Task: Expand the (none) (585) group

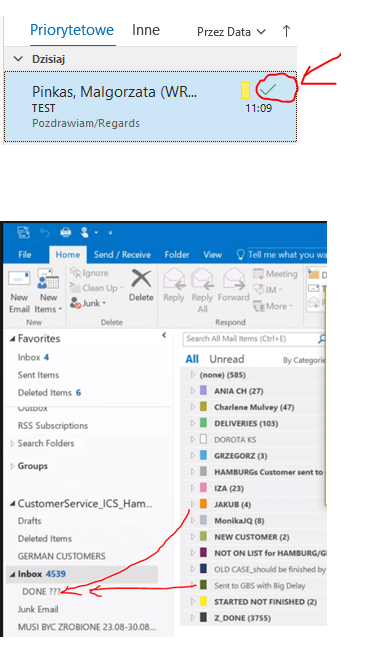Action: point(192,375)
